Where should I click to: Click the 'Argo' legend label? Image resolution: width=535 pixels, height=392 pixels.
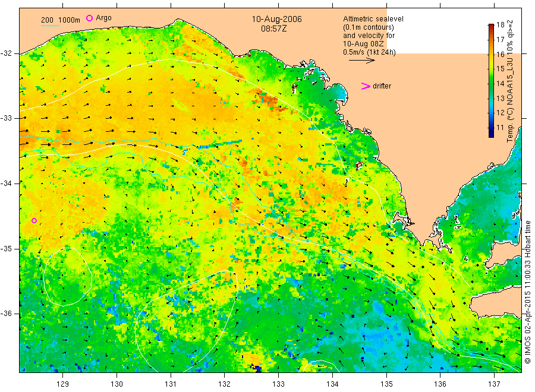tap(103, 18)
